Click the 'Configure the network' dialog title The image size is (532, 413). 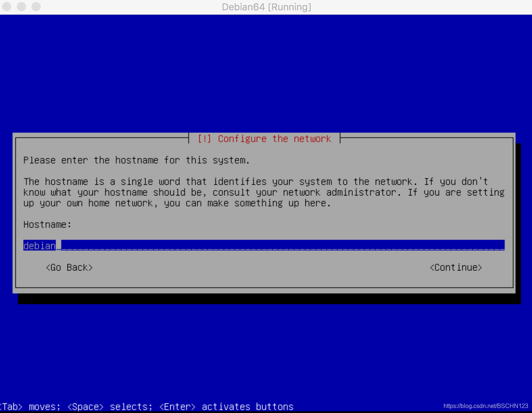coord(264,139)
